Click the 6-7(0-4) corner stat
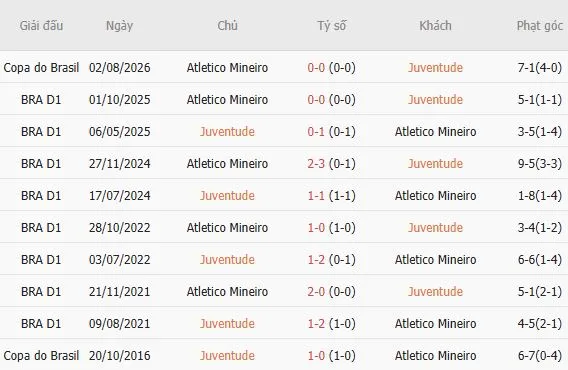The image size is (568, 370). (x=540, y=356)
